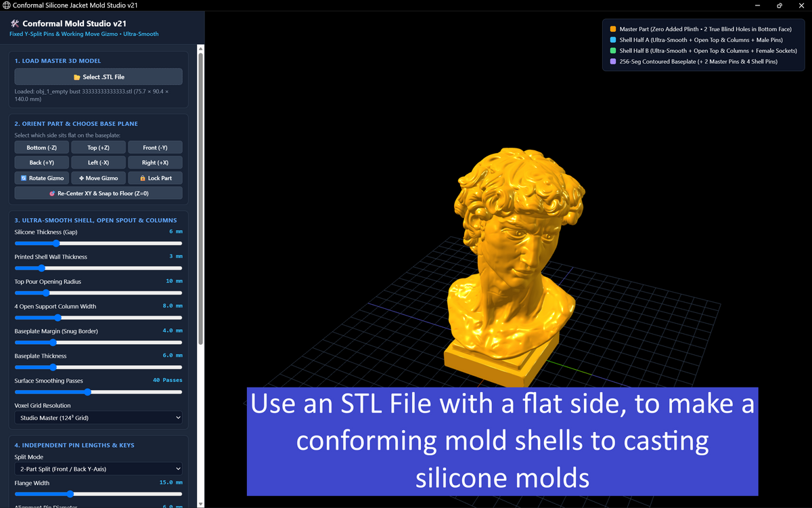The height and width of the screenshot is (508, 812).
Task: Open the Split Mode dropdown
Action: [98, 469]
